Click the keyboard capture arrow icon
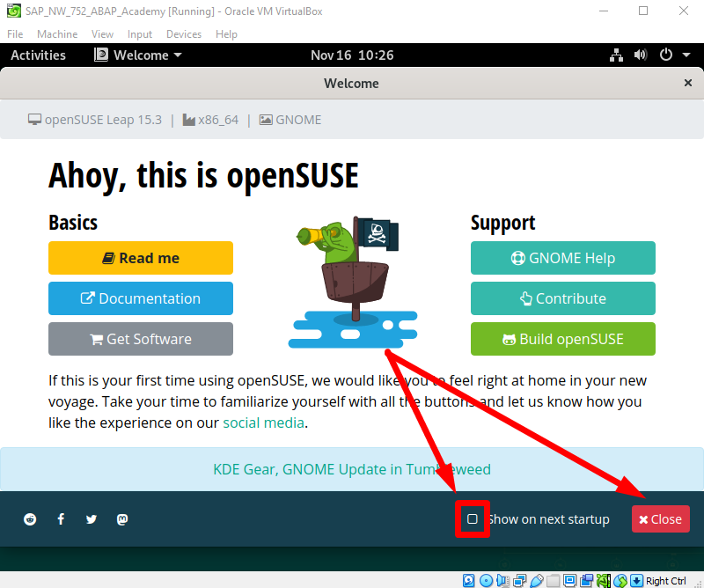704x588 pixels. pos(636,580)
